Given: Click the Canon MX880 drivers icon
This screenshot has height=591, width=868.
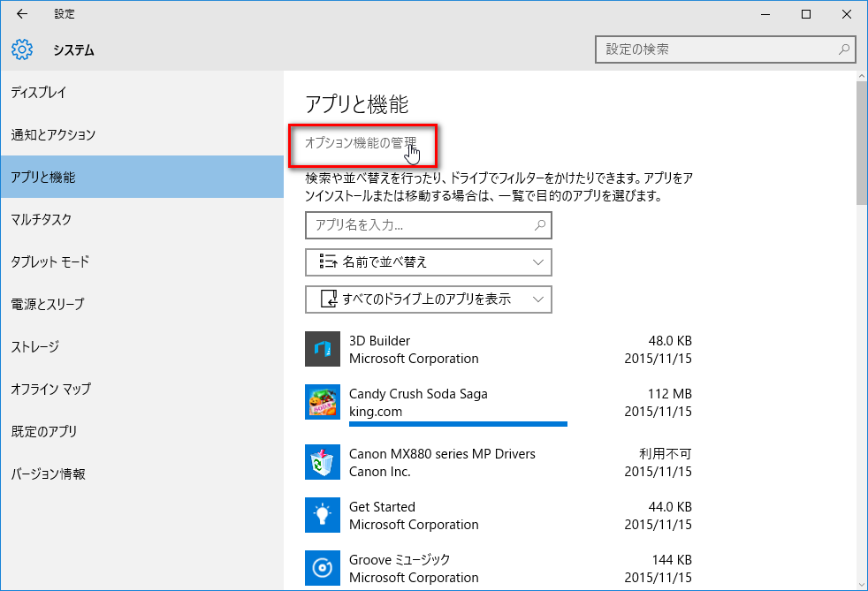Looking at the screenshot, I should point(322,461).
